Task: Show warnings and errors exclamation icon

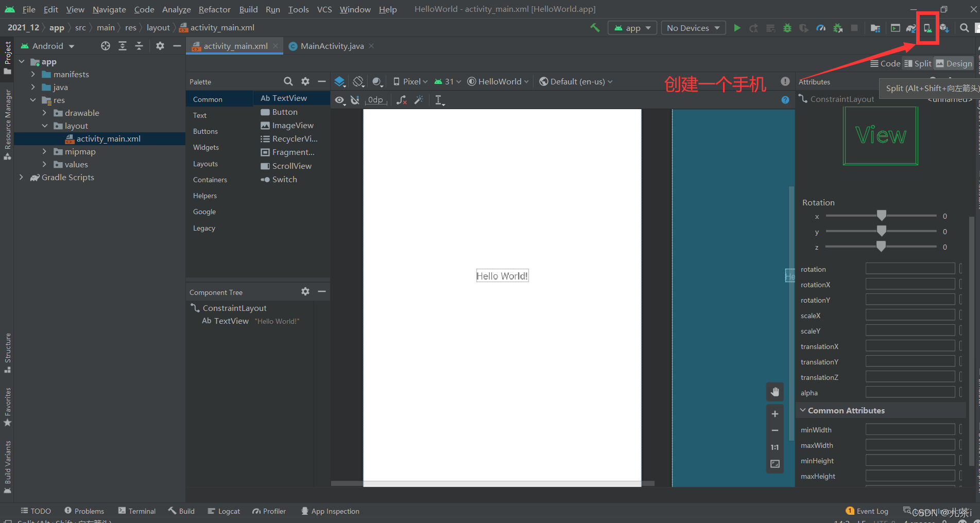Action: coord(785,81)
